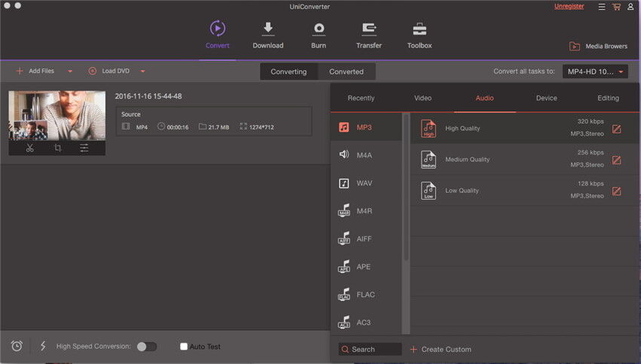This screenshot has width=641, height=364.
Task: Edit the Medium Quality preset settings
Action: click(616, 160)
